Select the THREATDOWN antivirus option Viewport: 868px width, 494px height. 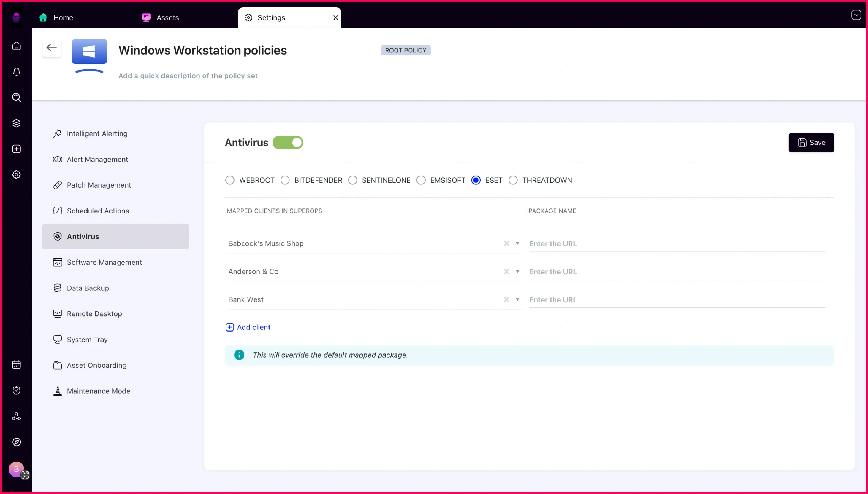[x=513, y=180]
